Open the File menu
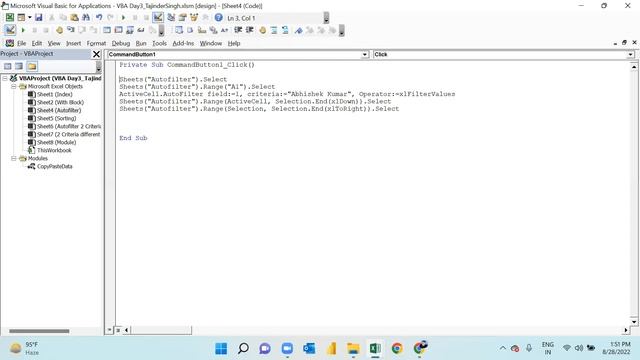This screenshot has height=360, width=640. (22, 43)
